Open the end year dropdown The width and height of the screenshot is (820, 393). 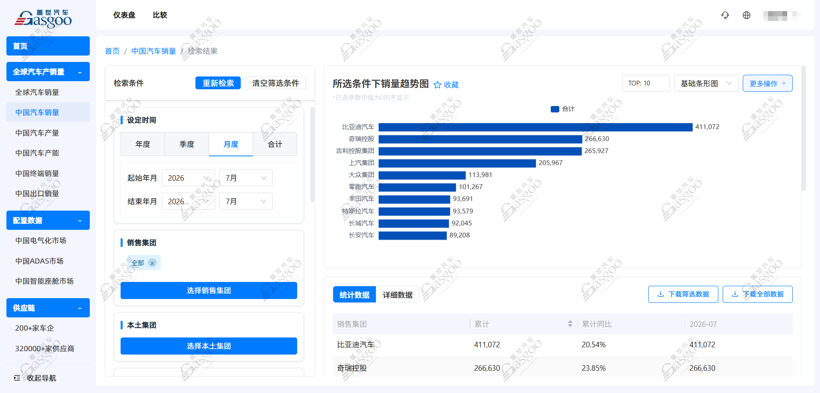point(188,201)
